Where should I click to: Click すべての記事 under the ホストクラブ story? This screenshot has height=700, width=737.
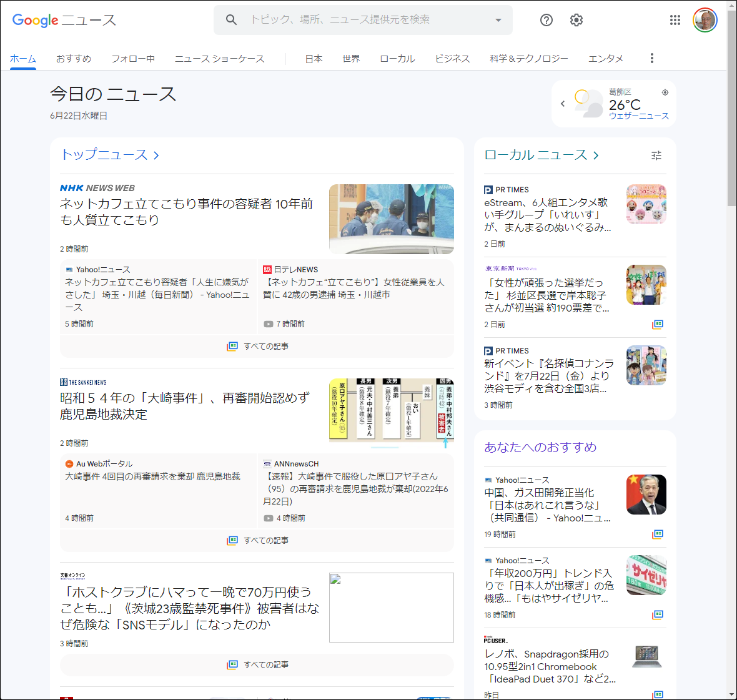coord(257,665)
